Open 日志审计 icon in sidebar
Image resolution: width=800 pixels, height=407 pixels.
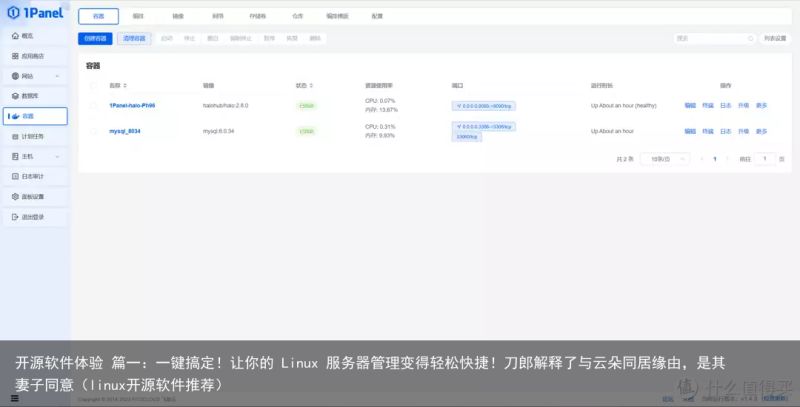[x=15, y=176]
